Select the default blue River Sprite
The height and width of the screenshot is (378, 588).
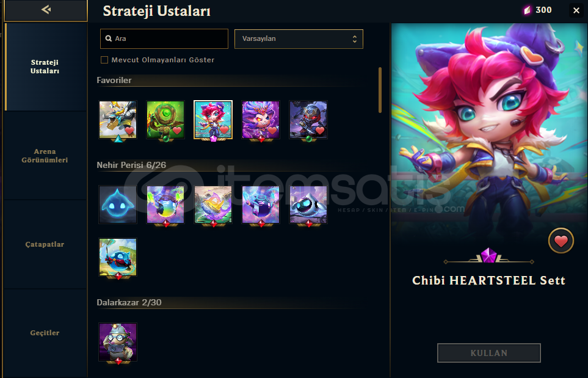[118, 205]
